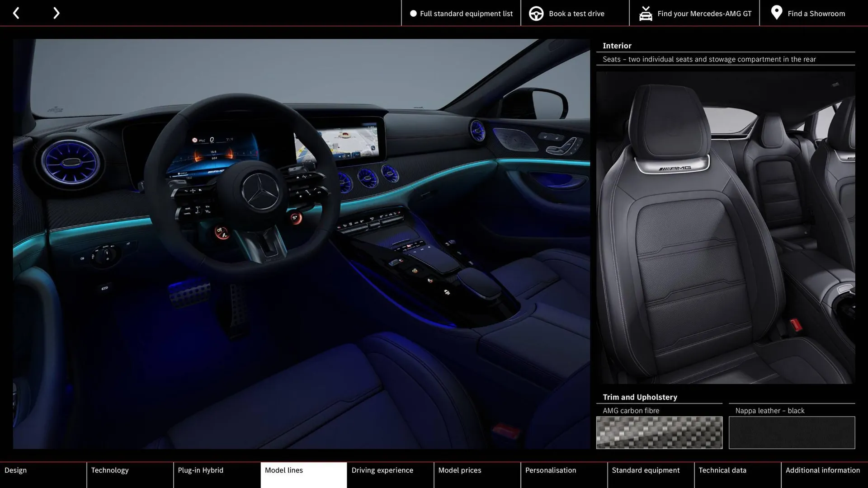Screen dimensions: 868x488
Task: Switch to the Design tab
Action: pos(15,470)
